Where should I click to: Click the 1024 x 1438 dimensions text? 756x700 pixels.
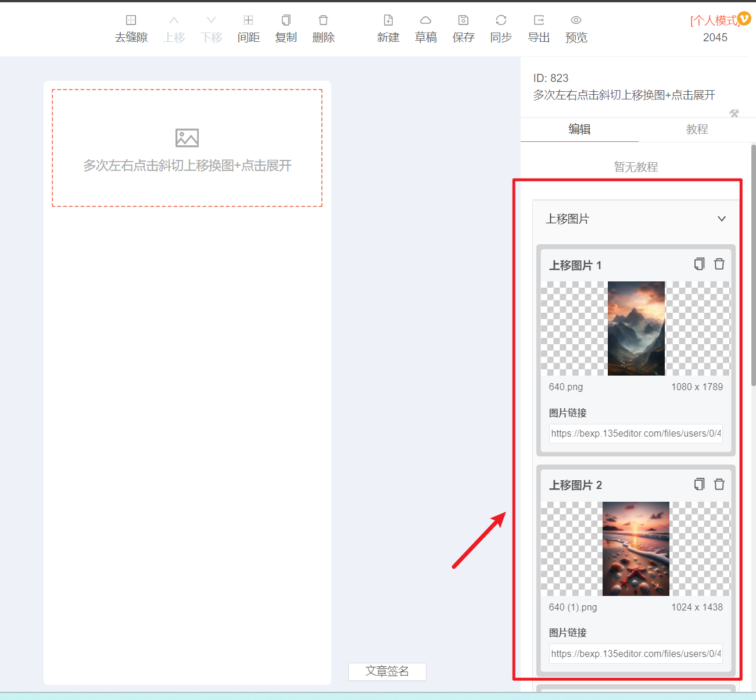tap(697, 607)
